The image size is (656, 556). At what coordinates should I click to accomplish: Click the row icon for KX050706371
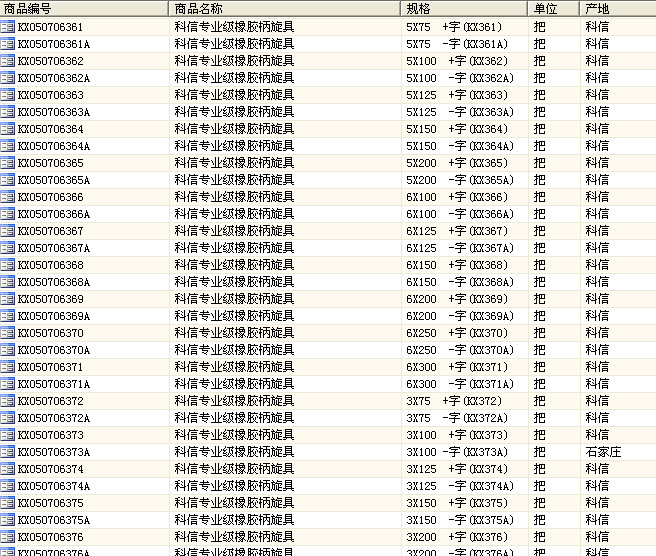coord(8,367)
